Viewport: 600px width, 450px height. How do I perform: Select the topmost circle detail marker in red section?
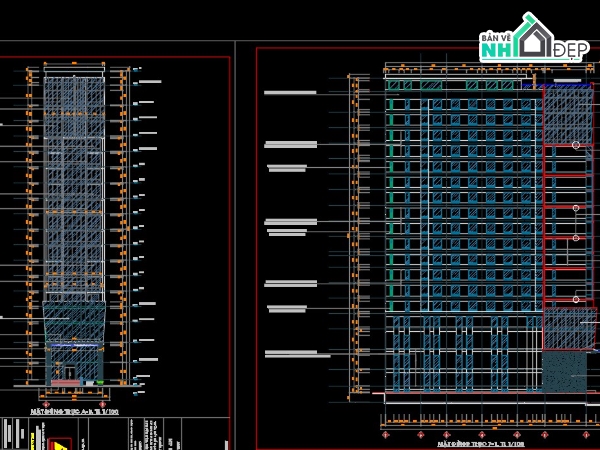pyautogui.click(x=576, y=145)
